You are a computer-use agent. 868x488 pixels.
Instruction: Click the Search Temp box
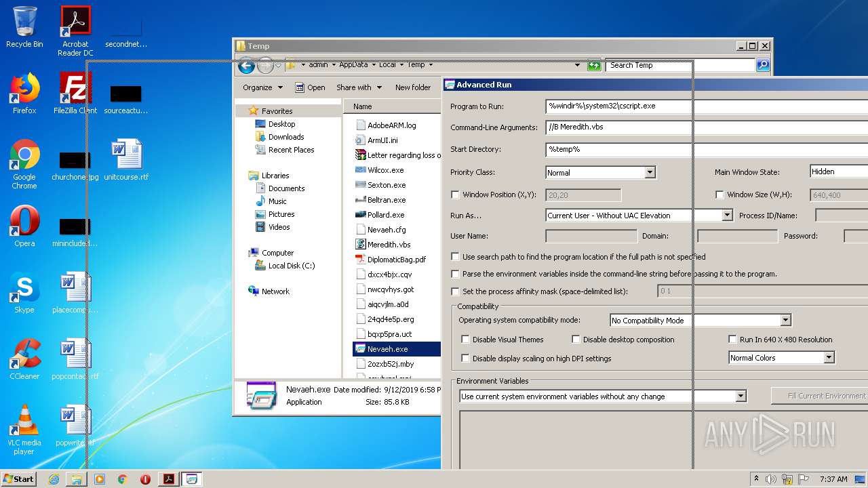tap(680, 65)
